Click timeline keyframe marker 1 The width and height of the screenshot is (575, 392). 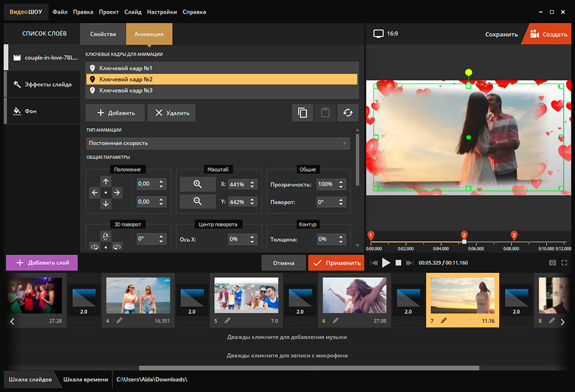tap(370, 236)
